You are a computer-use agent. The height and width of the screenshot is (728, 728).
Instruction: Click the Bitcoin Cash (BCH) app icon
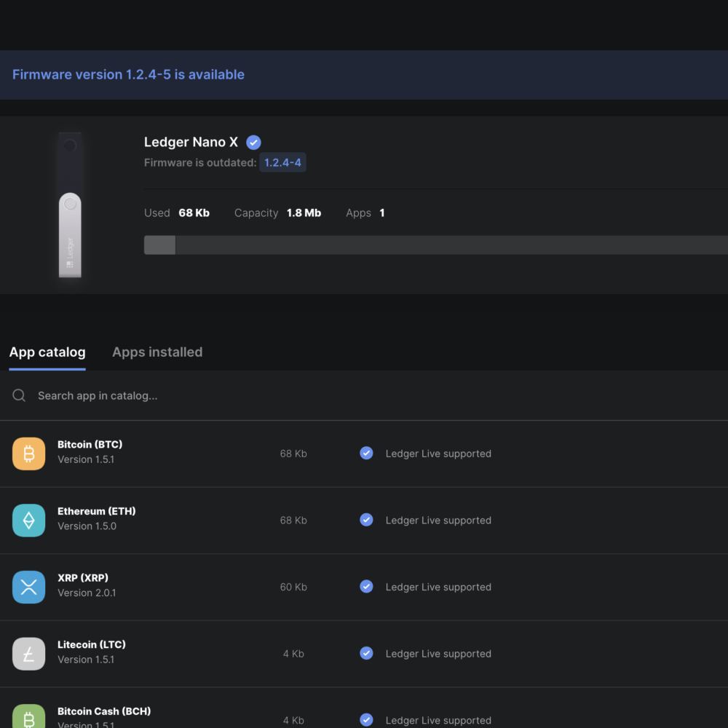point(29,717)
